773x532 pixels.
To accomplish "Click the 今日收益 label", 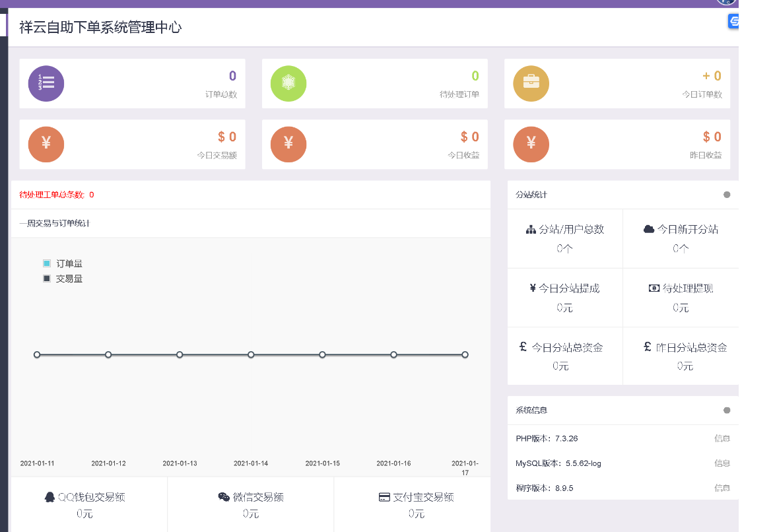I will click(463, 155).
